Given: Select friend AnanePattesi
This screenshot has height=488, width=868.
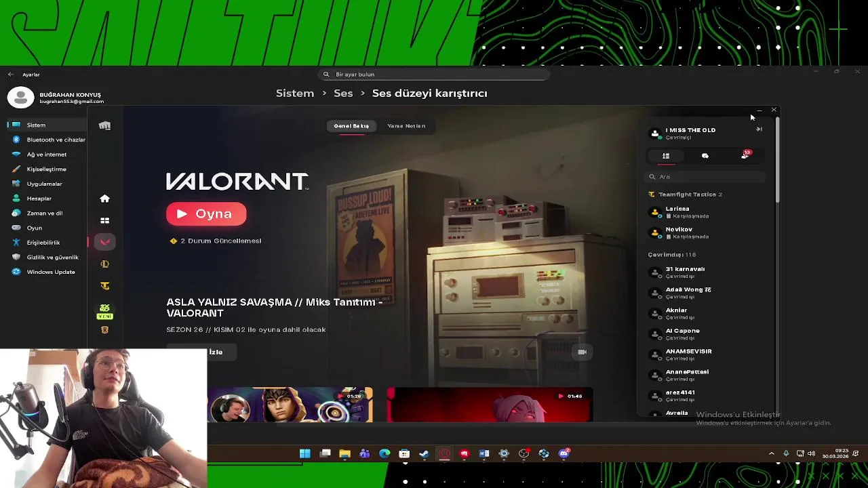Looking at the screenshot, I should (x=705, y=375).
